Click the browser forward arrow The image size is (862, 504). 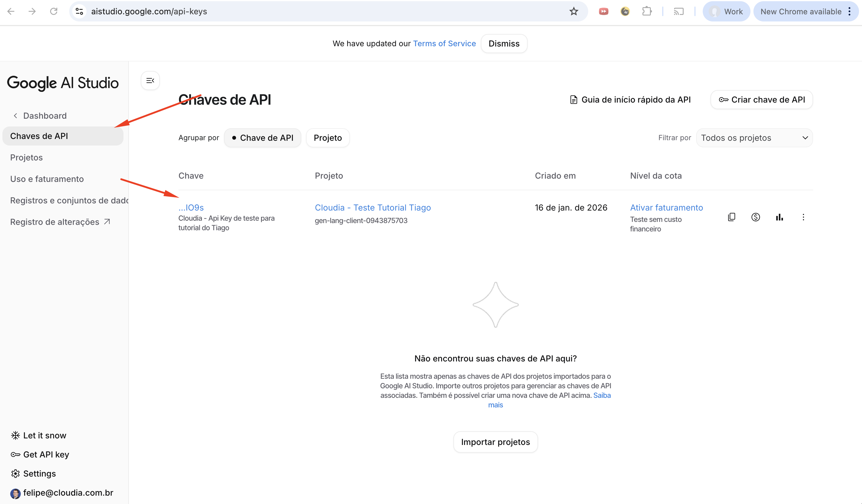tap(32, 11)
